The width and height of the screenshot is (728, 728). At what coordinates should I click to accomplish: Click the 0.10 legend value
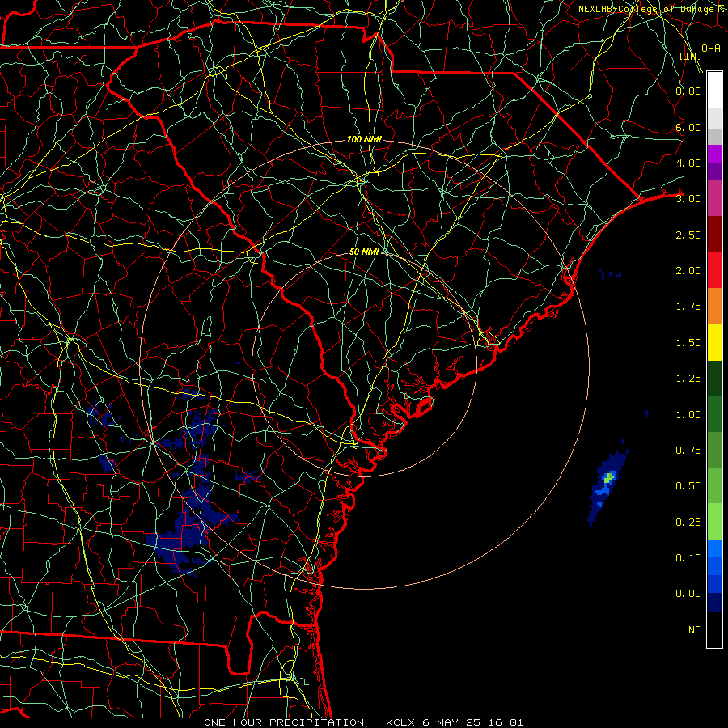pyautogui.click(x=688, y=558)
